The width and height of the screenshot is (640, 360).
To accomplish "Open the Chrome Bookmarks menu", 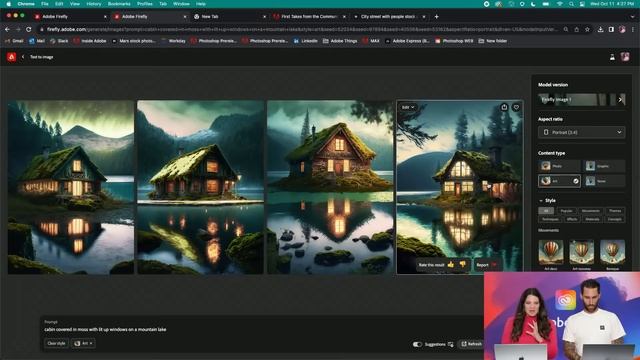I will click(x=119, y=4).
